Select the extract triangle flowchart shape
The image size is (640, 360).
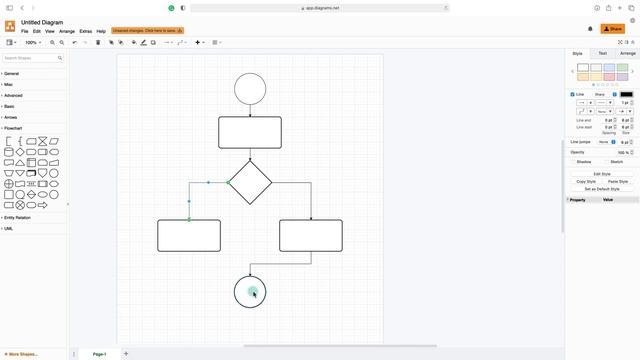20,162
